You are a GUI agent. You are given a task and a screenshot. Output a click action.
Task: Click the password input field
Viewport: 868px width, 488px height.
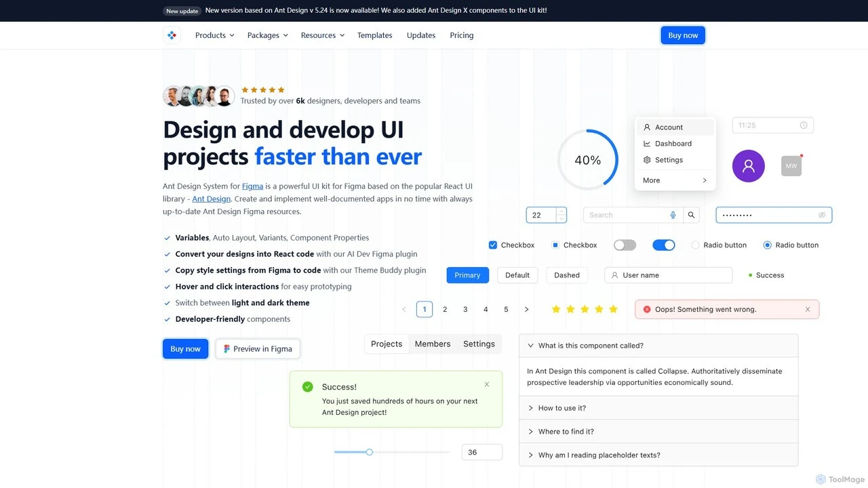click(774, 215)
